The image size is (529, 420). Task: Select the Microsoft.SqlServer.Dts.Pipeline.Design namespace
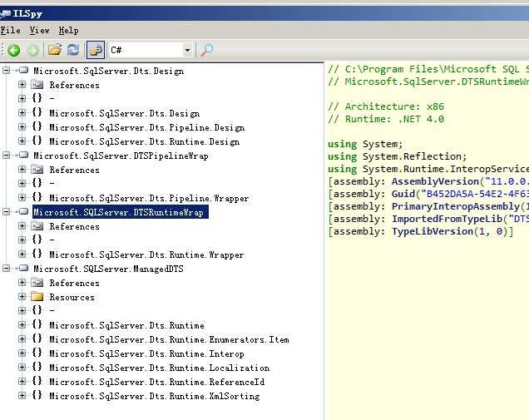click(146, 127)
